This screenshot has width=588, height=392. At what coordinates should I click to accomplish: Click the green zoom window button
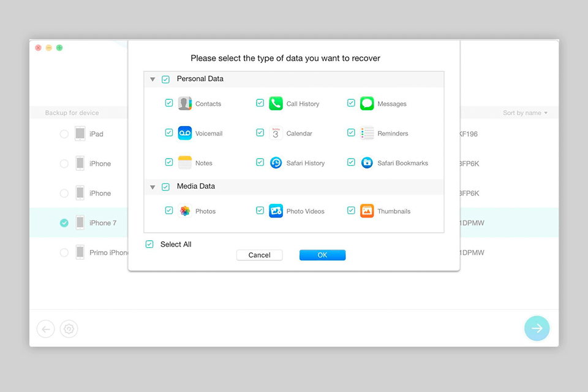coord(59,48)
